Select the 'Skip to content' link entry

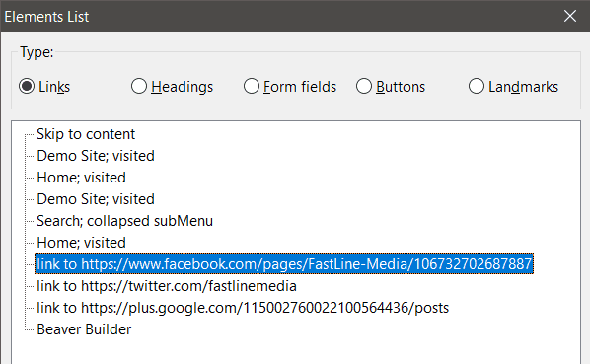[86, 134]
